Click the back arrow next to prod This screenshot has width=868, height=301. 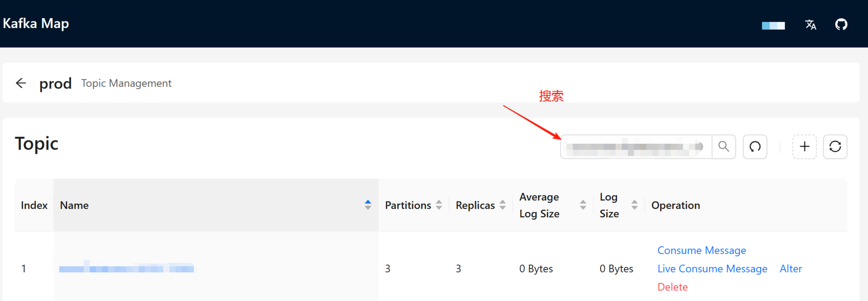(x=21, y=83)
